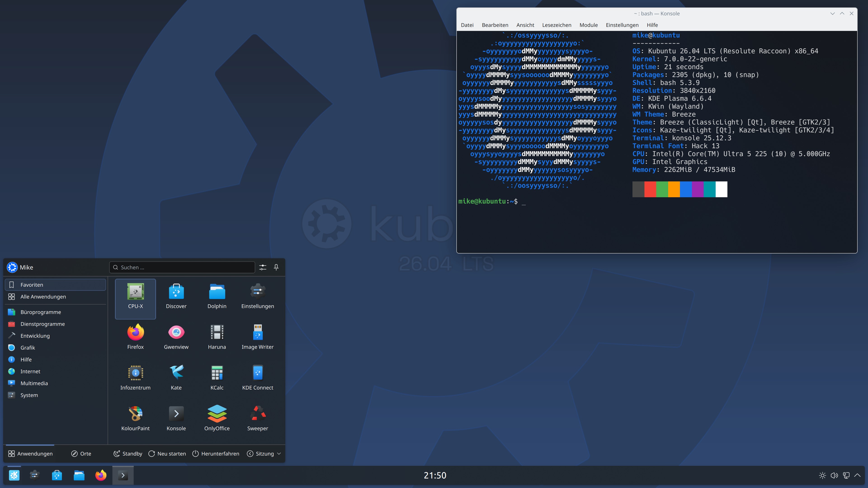The width and height of the screenshot is (868, 488).
Task: Open Grafik category
Action: tap(56, 347)
